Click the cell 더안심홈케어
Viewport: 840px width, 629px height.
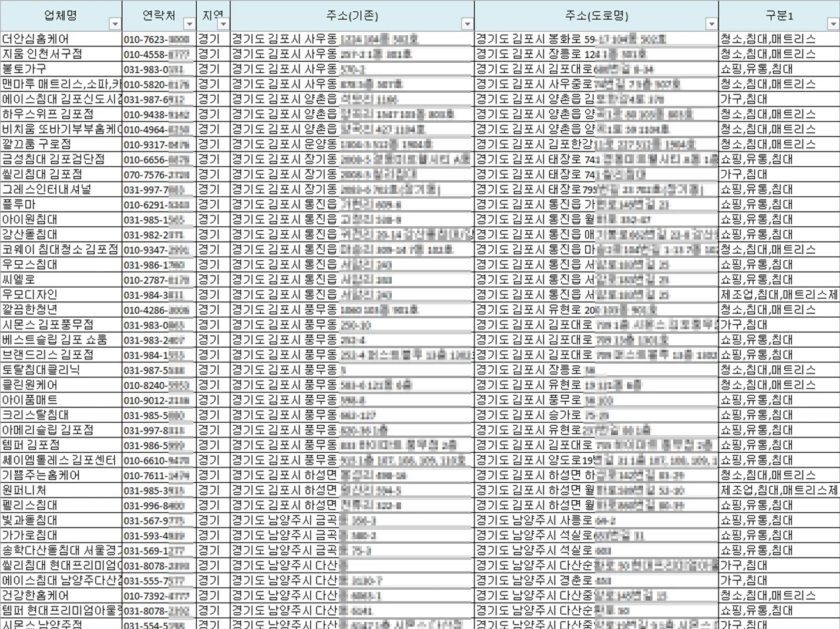61,39
